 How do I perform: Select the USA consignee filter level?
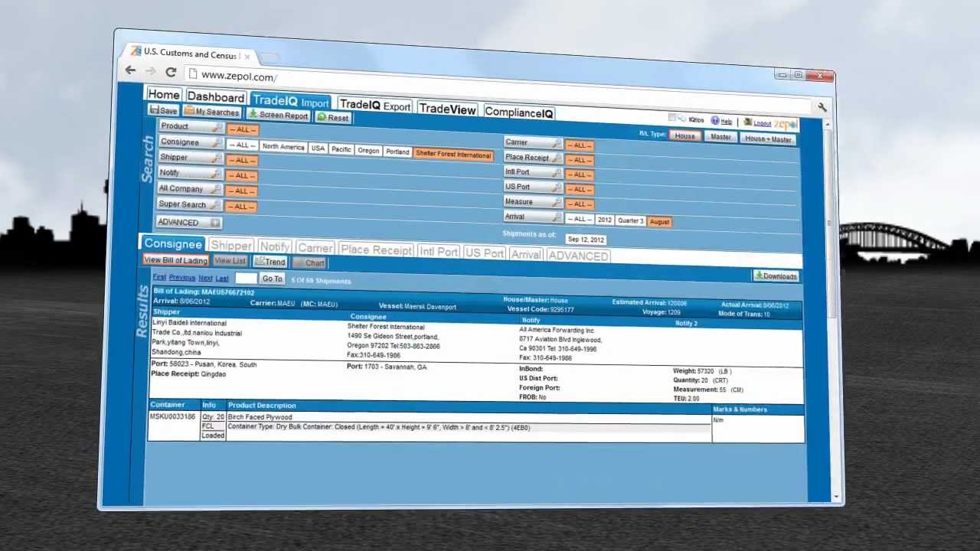(318, 148)
